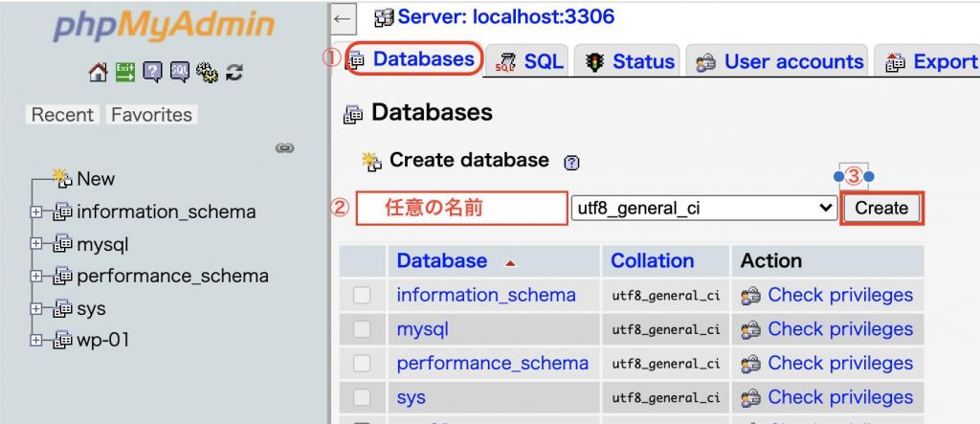Click privileges icon in sys row

(750, 398)
